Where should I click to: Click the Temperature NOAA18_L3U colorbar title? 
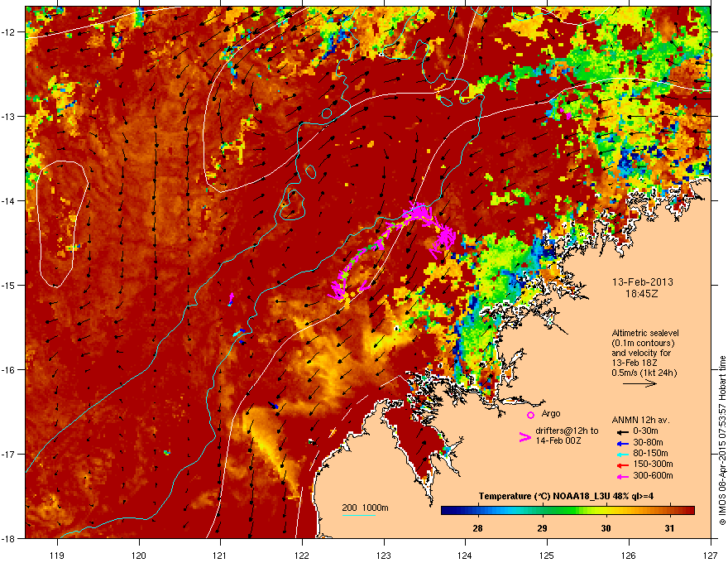pos(566,496)
